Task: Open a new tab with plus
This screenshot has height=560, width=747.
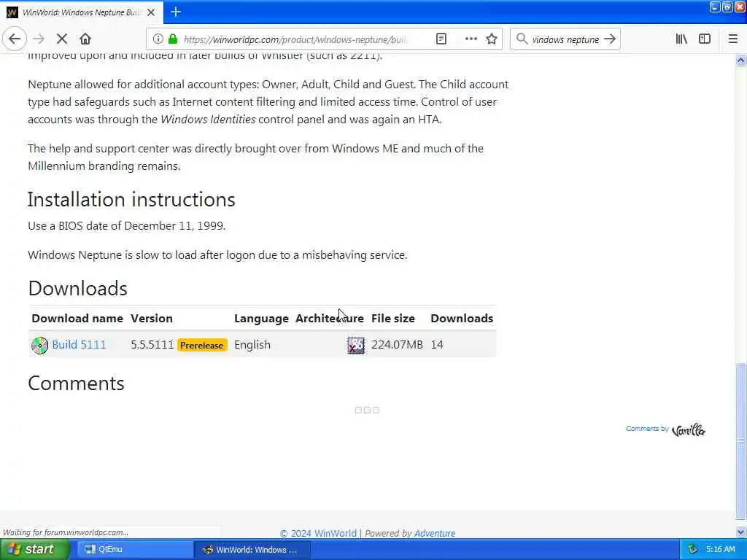Action: tap(176, 12)
